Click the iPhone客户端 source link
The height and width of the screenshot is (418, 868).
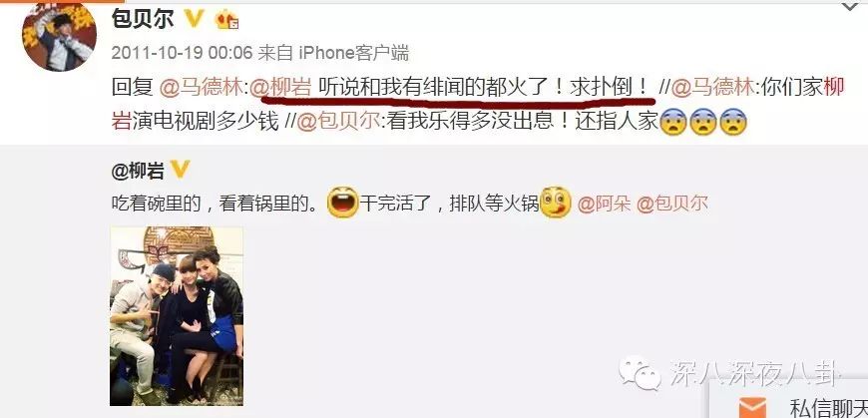coord(354,53)
